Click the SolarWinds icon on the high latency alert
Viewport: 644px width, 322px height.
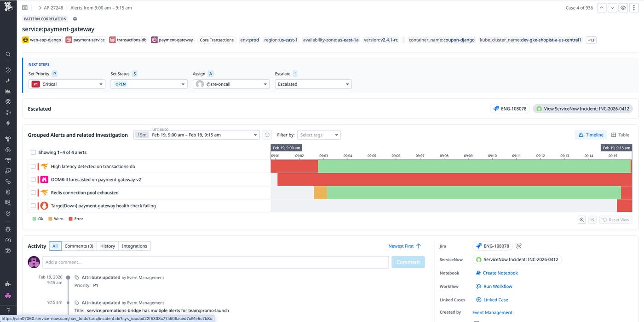click(44, 166)
